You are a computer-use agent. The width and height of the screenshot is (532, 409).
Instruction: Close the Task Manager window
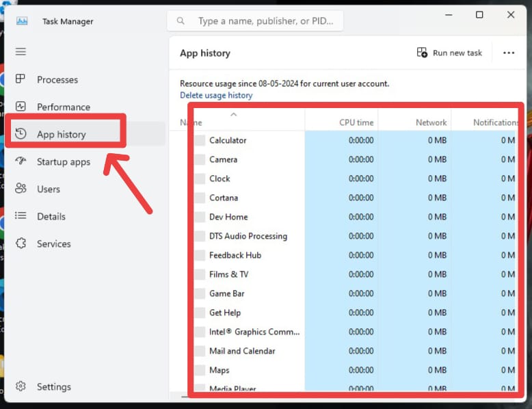(x=511, y=14)
